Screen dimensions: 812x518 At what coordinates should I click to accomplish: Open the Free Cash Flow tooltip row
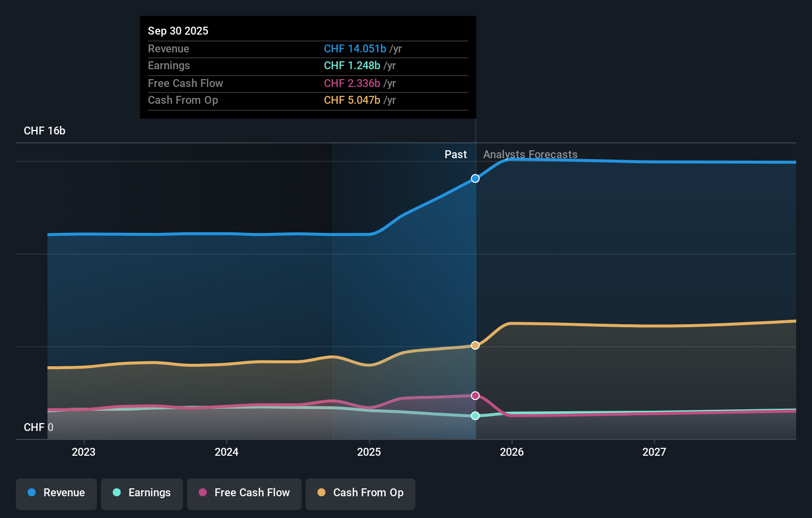click(308, 83)
